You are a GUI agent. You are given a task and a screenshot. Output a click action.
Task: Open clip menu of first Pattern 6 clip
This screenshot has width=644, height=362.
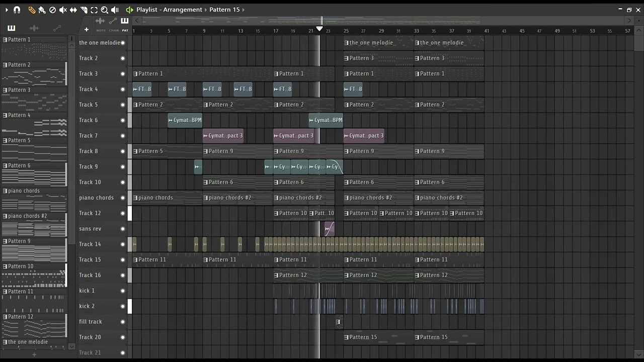click(x=205, y=183)
